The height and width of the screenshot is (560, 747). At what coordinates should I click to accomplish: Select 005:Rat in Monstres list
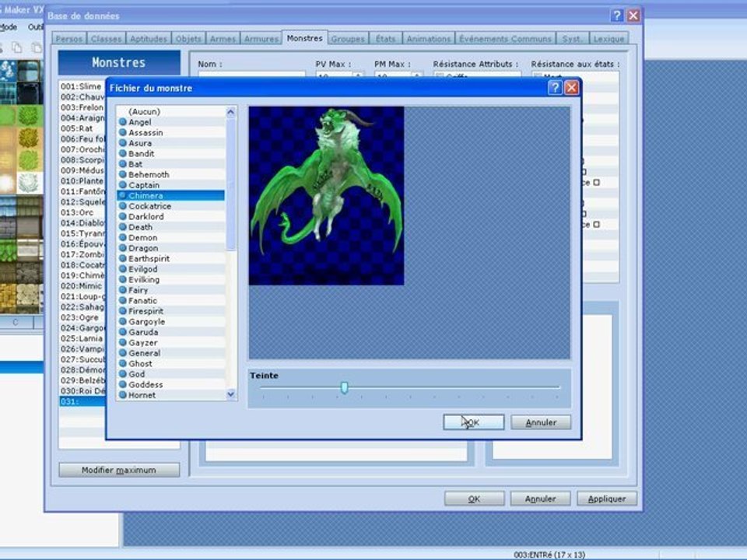(82, 128)
